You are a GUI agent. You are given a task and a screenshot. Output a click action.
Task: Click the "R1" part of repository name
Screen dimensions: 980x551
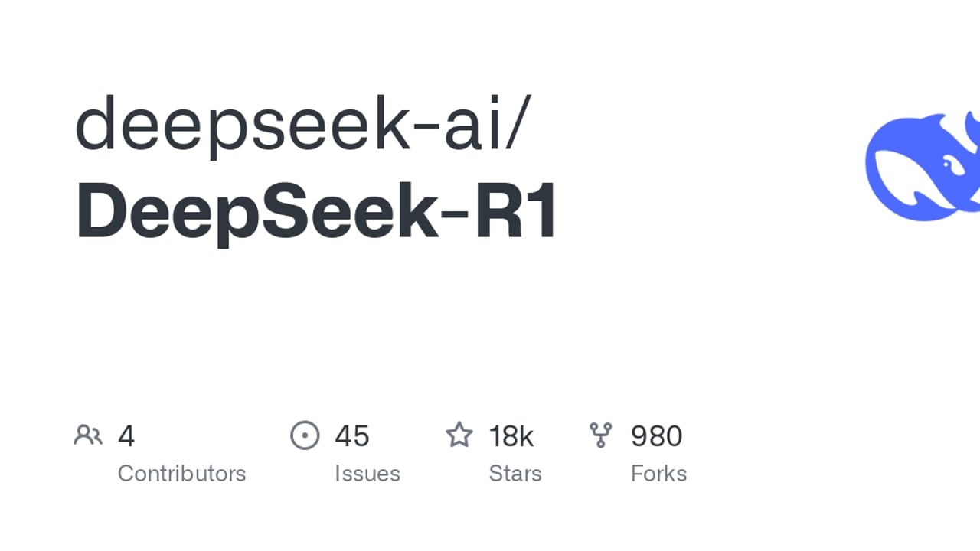click(516, 212)
